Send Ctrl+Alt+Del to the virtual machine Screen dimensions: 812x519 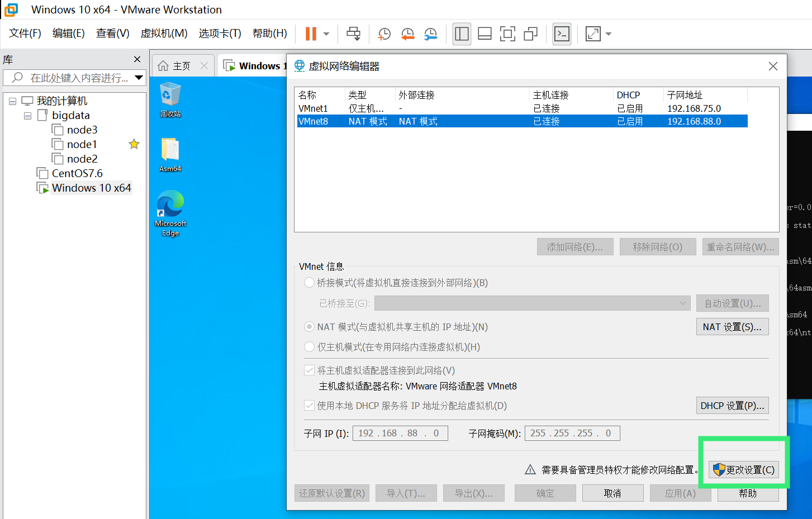coord(353,34)
